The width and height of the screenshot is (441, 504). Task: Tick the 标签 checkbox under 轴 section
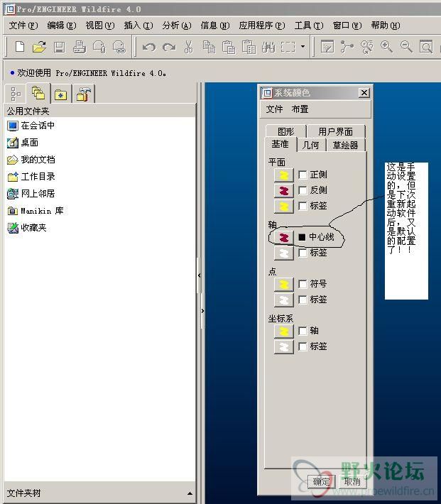point(303,253)
